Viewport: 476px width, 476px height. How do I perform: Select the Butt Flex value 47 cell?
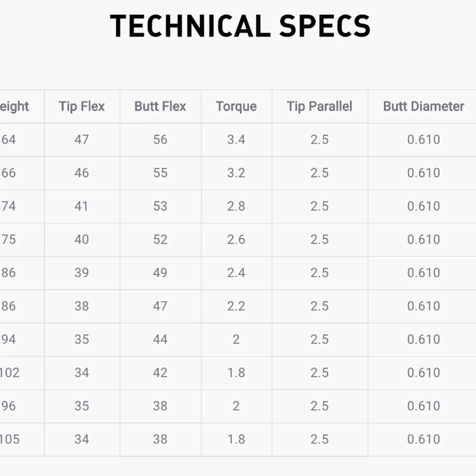(161, 306)
